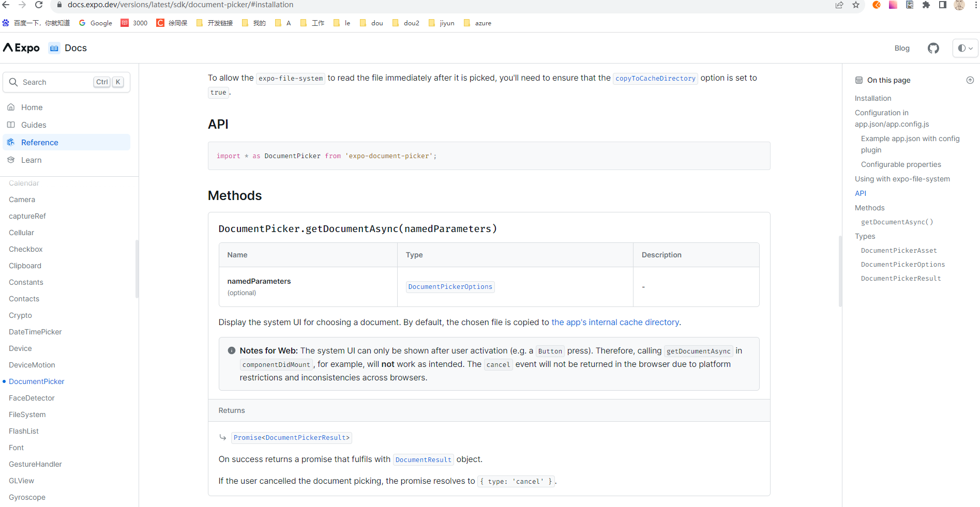
Task: Click the browser address bar URL
Action: 180,5
